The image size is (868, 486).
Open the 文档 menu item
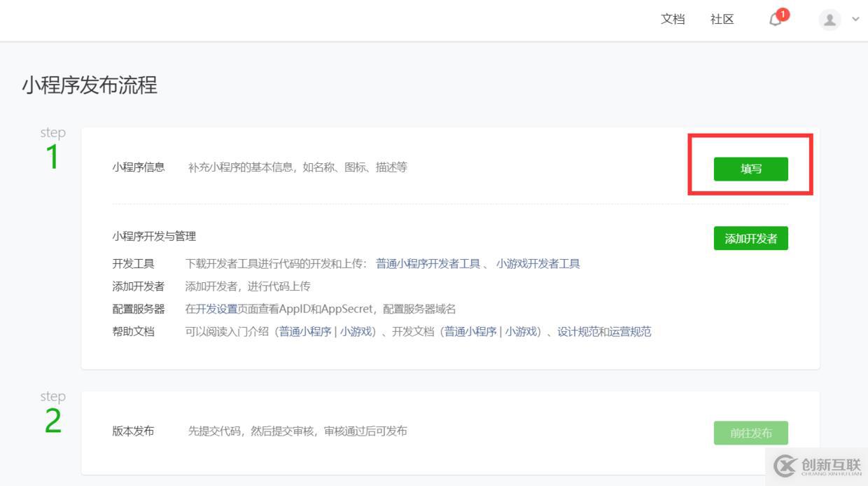[x=672, y=19]
